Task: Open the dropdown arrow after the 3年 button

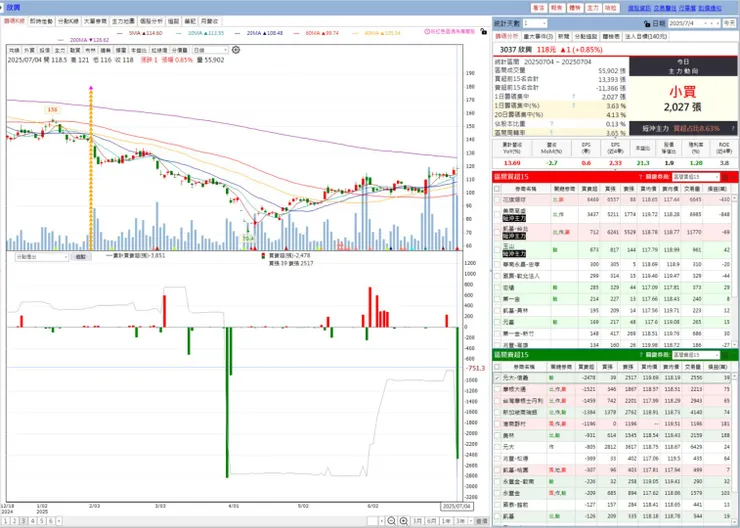Action: click(471, 521)
